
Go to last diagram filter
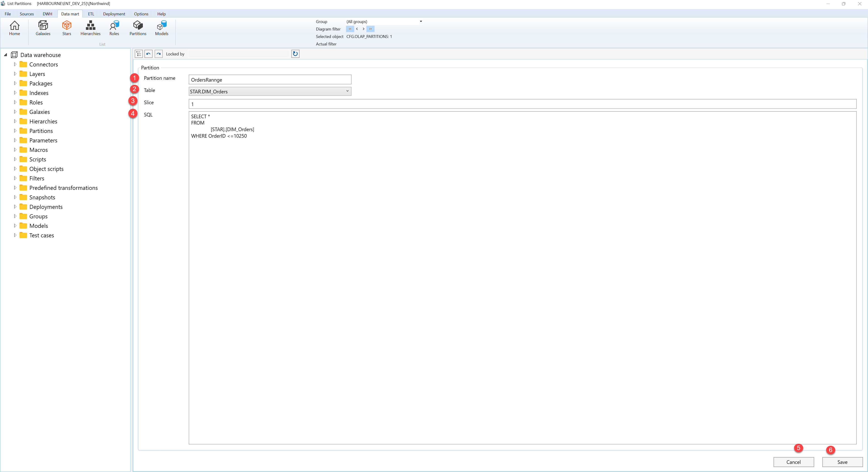pyautogui.click(x=370, y=29)
